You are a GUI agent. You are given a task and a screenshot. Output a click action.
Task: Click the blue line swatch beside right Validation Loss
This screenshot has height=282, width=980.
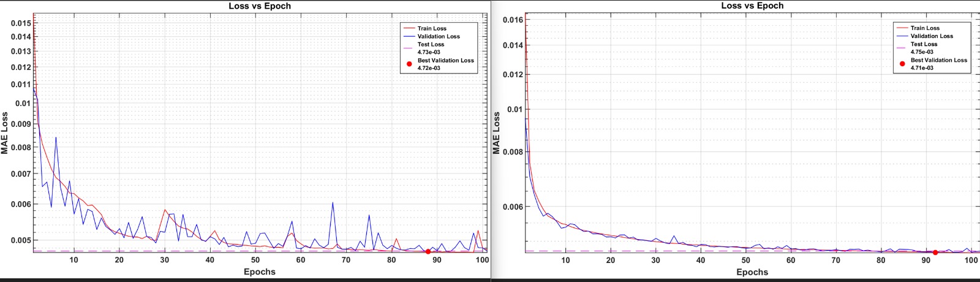pyautogui.click(x=902, y=36)
